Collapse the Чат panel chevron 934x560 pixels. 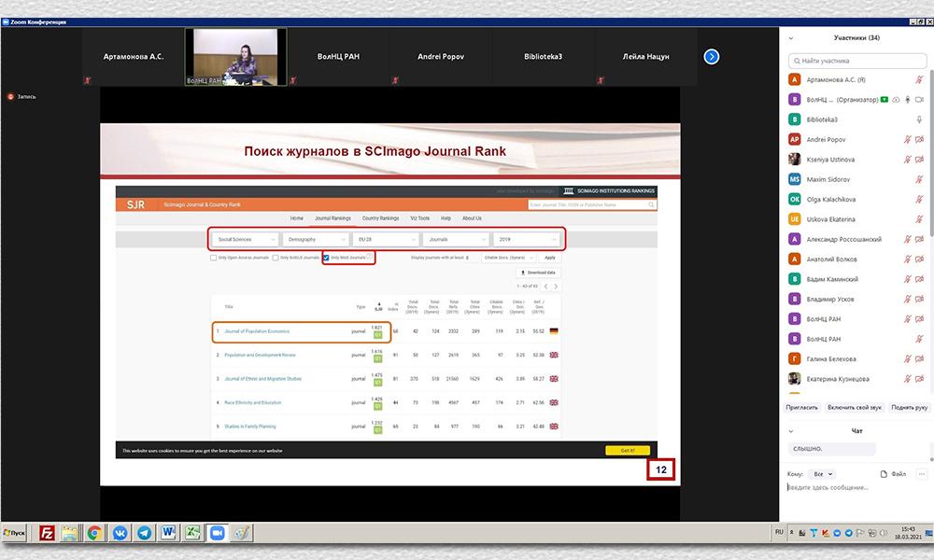click(x=791, y=431)
